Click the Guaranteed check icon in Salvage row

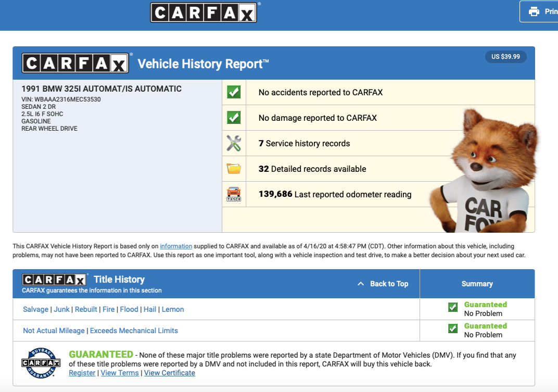[x=453, y=307]
